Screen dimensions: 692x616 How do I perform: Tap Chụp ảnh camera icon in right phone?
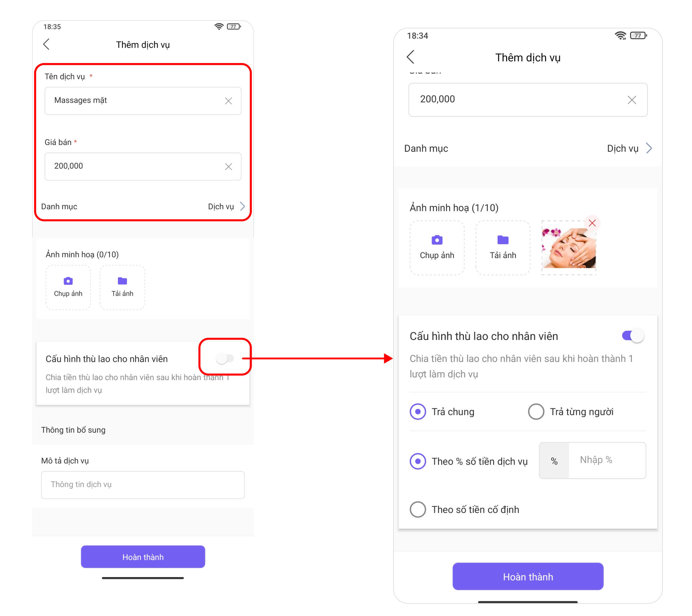pos(437,240)
